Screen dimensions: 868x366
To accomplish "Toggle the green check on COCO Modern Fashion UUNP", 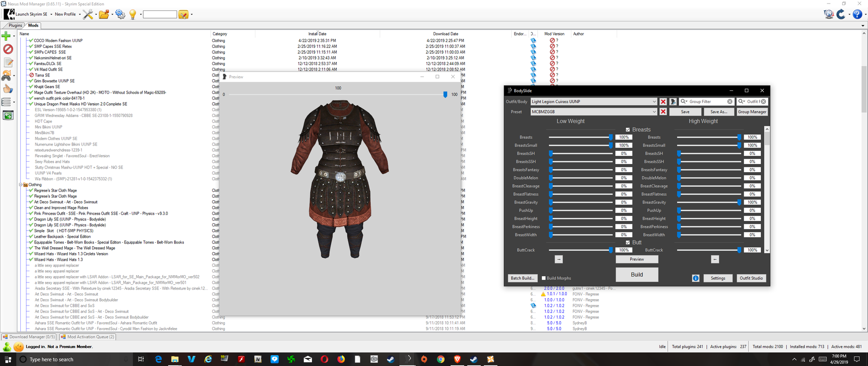I will tap(31, 41).
